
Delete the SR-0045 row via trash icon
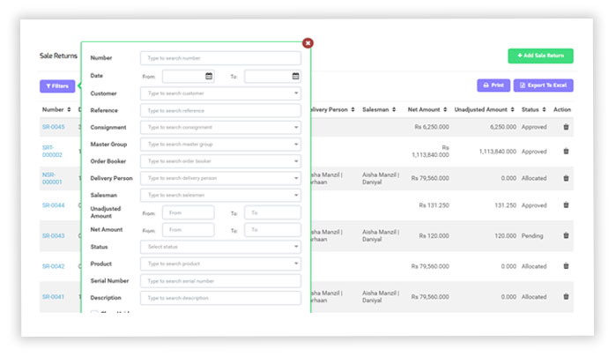[566, 127]
